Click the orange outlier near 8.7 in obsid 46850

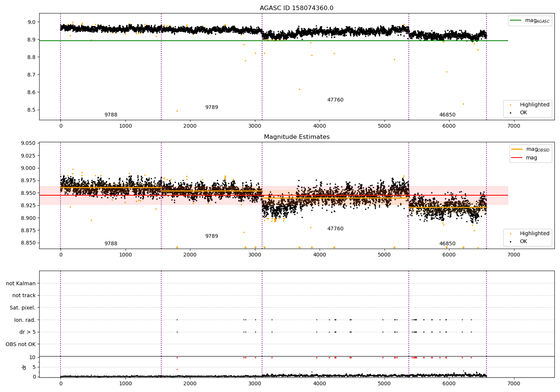pos(447,72)
